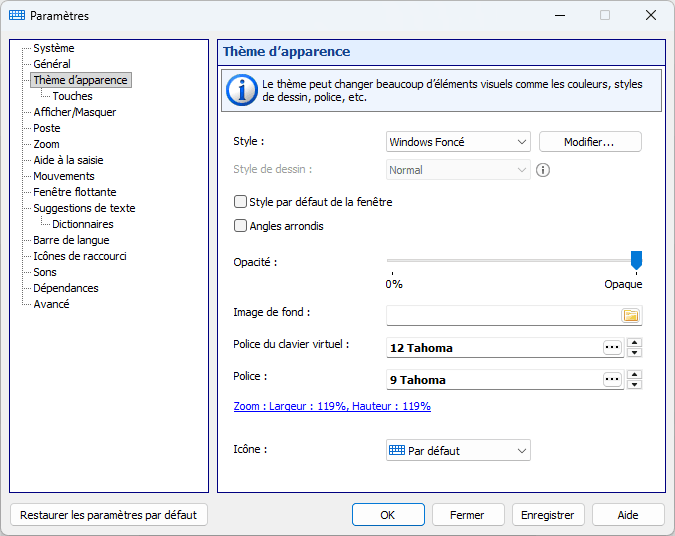The image size is (675, 536).
Task: Select Fenêtre flottante in the tree
Action: [75, 192]
